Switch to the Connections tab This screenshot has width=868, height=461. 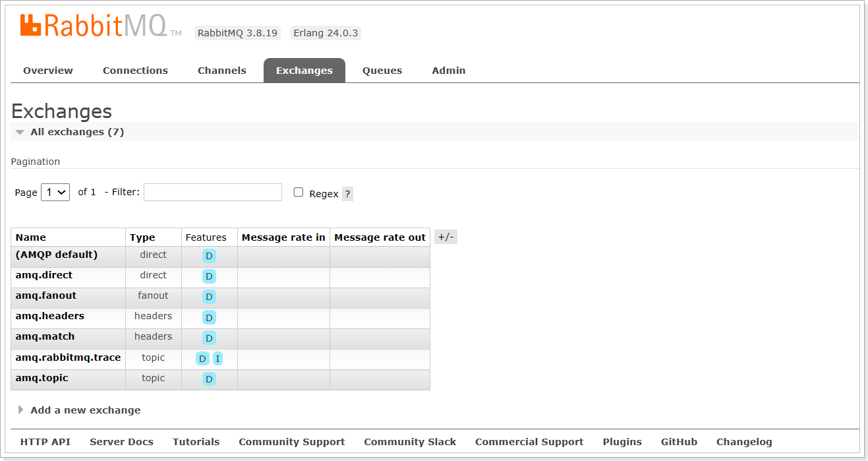tap(135, 71)
